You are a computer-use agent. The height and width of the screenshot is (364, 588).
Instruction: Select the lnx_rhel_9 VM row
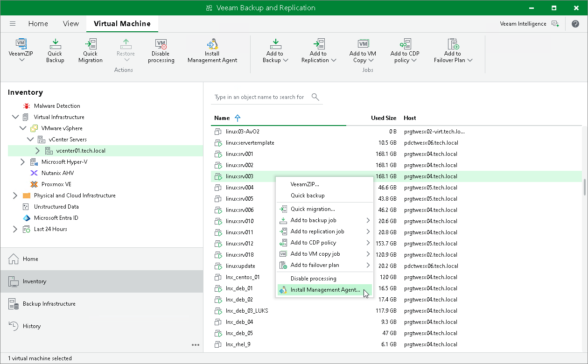pos(396,344)
